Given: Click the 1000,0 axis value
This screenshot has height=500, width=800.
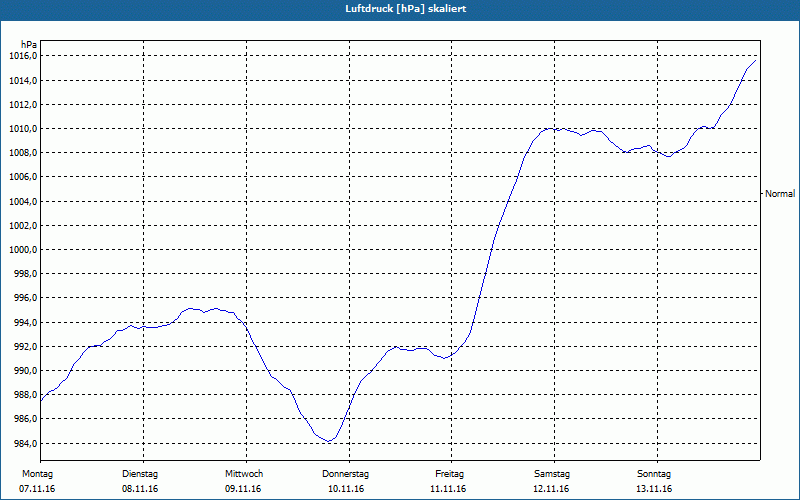Looking at the screenshot, I should coord(23,250).
